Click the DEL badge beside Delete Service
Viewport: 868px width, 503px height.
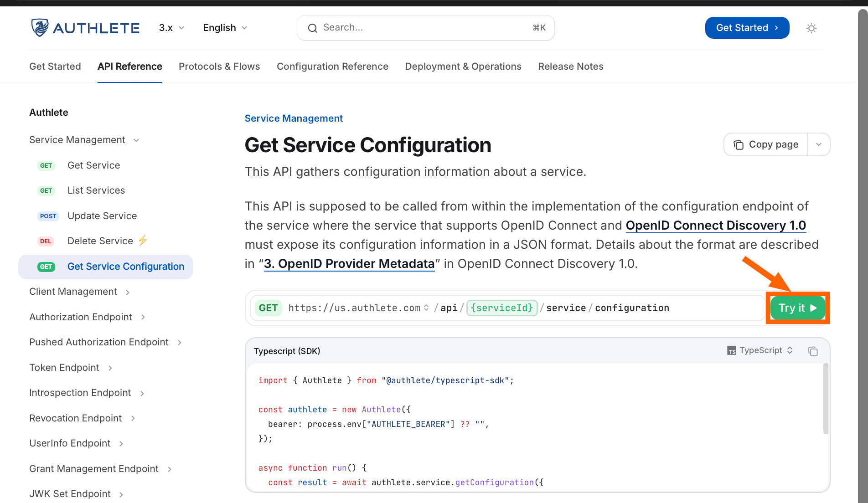coord(46,241)
